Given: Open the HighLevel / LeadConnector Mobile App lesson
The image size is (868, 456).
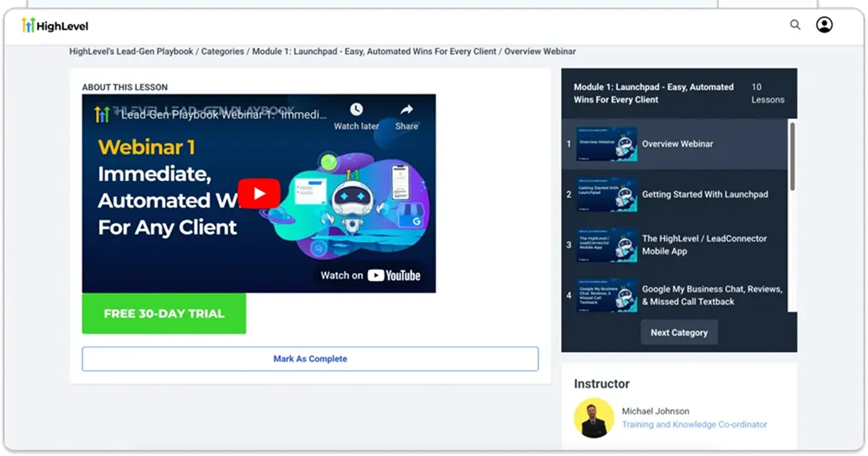Looking at the screenshot, I should click(x=704, y=245).
